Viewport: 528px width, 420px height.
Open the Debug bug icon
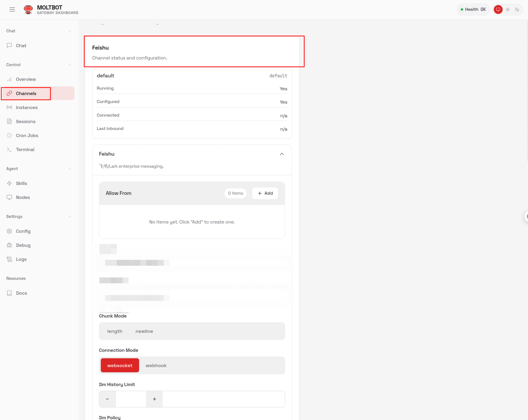(9, 245)
